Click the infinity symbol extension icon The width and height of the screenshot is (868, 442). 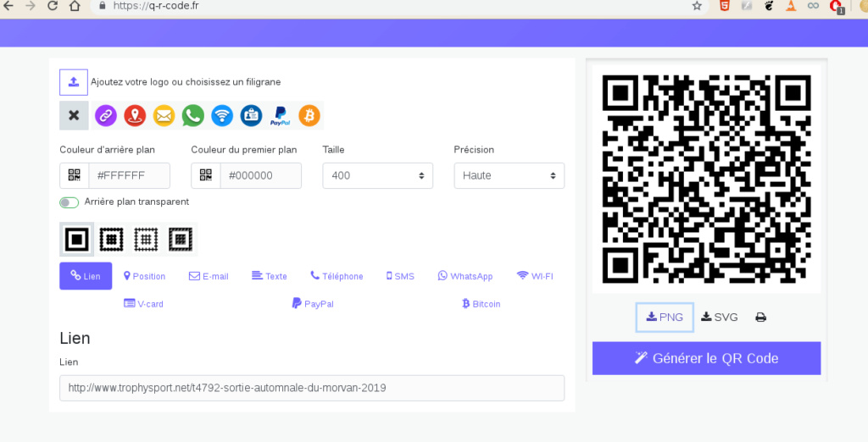813,6
